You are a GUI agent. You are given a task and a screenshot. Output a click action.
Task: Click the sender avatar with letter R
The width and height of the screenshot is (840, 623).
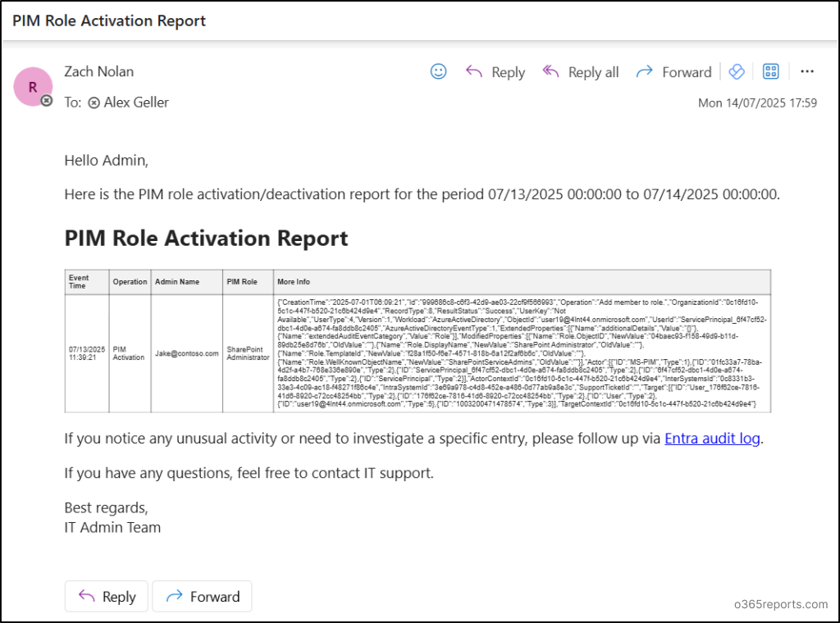[33, 87]
